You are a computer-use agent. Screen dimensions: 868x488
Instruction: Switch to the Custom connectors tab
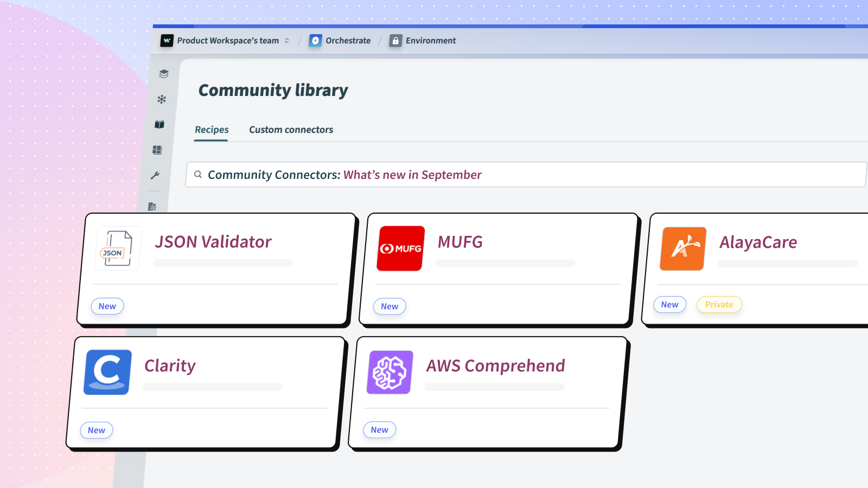click(x=291, y=130)
